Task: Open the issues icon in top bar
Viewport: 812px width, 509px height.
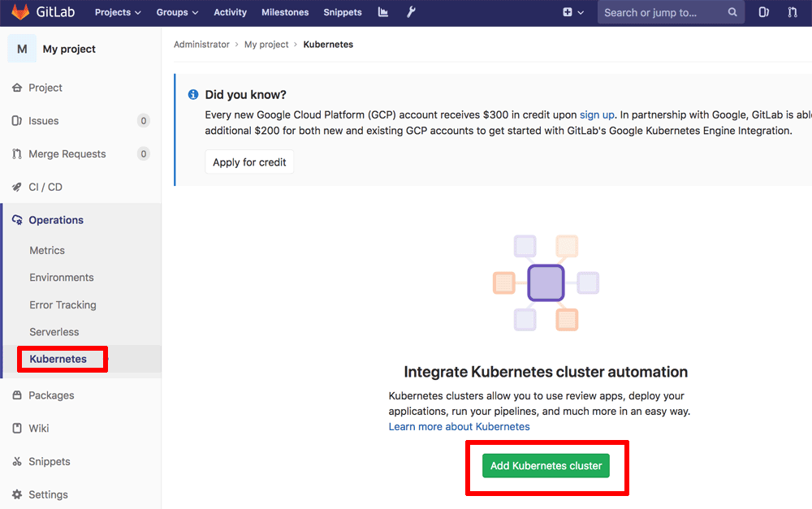Action: click(763, 12)
